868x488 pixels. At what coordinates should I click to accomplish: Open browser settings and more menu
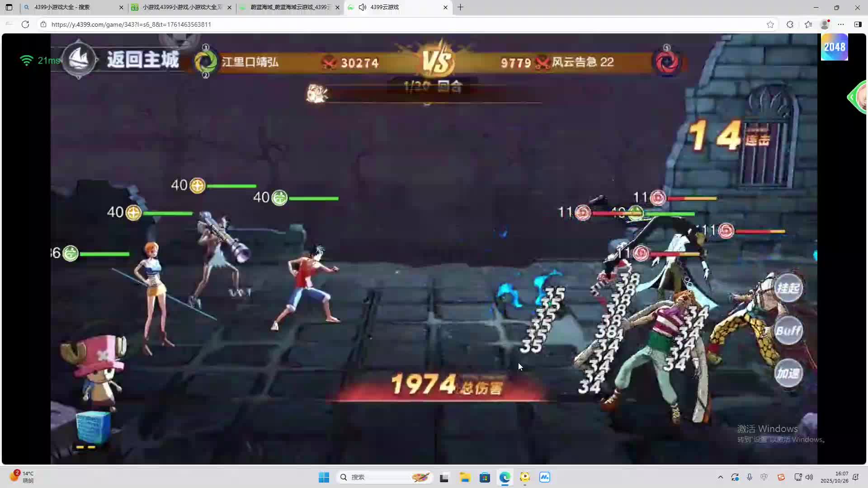pyautogui.click(x=841, y=24)
